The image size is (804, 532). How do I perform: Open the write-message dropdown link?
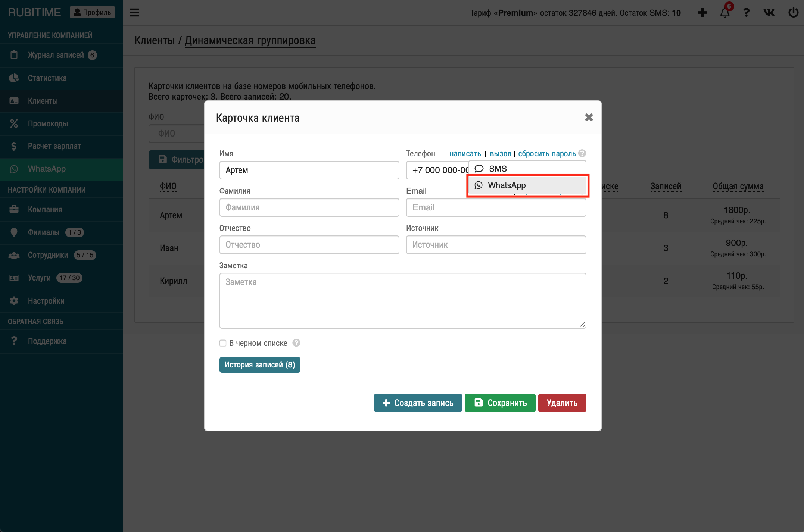465,154
